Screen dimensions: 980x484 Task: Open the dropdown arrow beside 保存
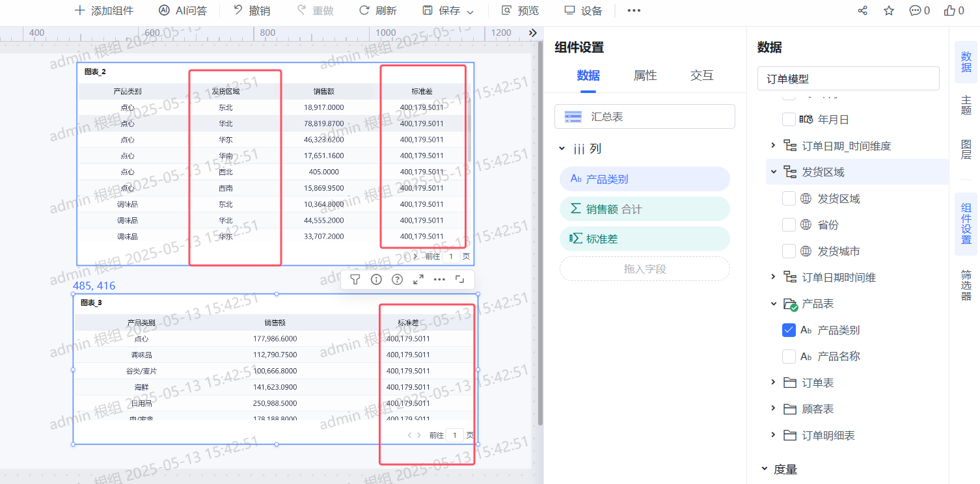(470, 12)
